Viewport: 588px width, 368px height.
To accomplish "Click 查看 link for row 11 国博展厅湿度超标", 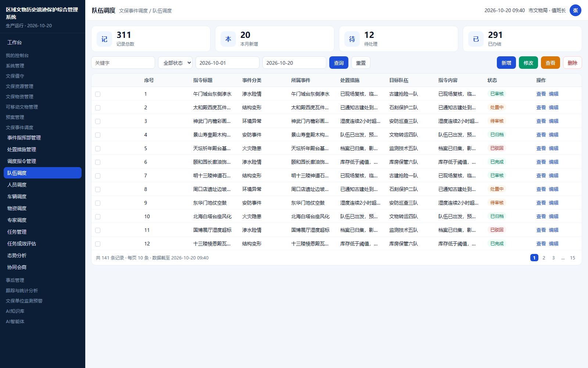I will (x=541, y=230).
